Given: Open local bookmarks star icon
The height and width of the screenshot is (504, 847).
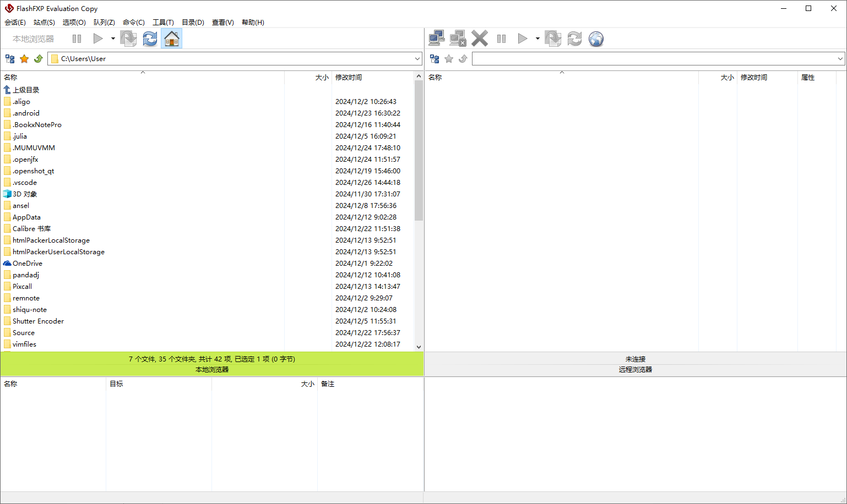Looking at the screenshot, I should coord(24,59).
